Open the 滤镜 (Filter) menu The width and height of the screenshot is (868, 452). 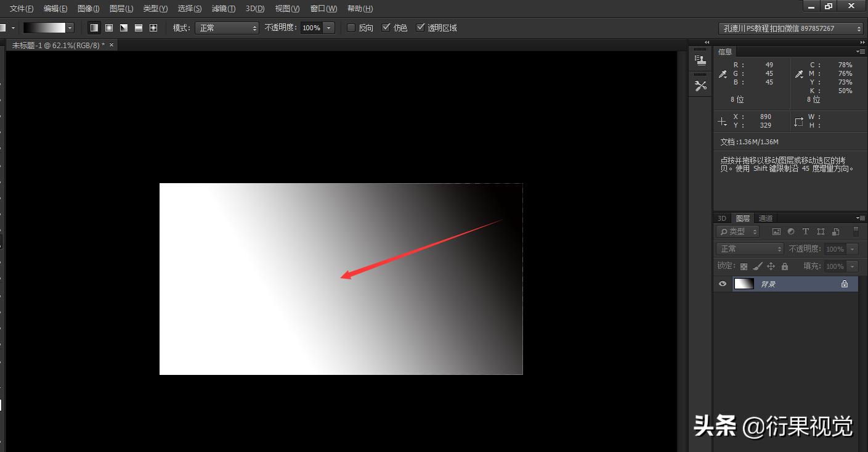click(x=223, y=8)
